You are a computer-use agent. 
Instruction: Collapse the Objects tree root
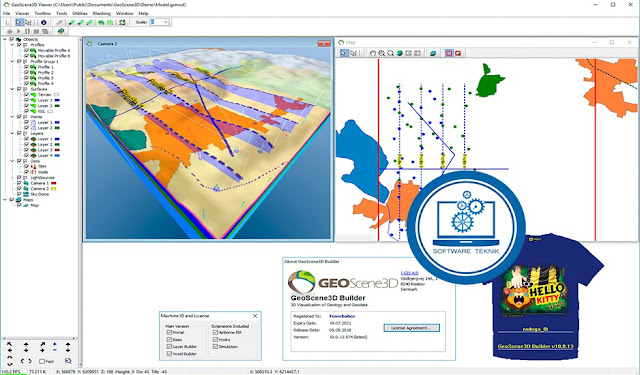coord(5,39)
